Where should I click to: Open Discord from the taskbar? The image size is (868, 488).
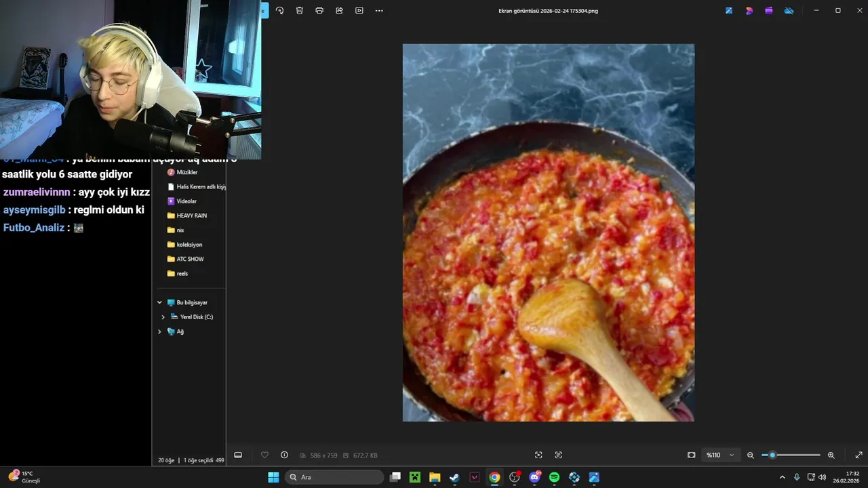tap(534, 477)
